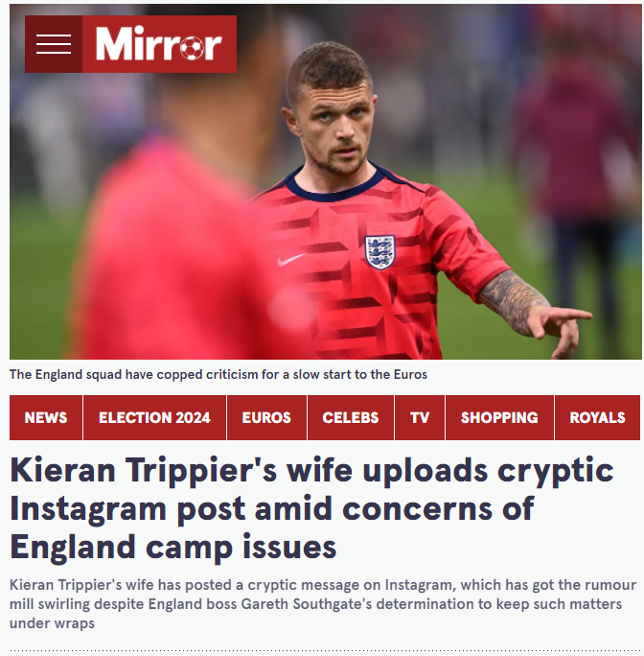Viewport: 644px width, 656px height.
Task: Go to the EUROS section
Action: (266, 417)
